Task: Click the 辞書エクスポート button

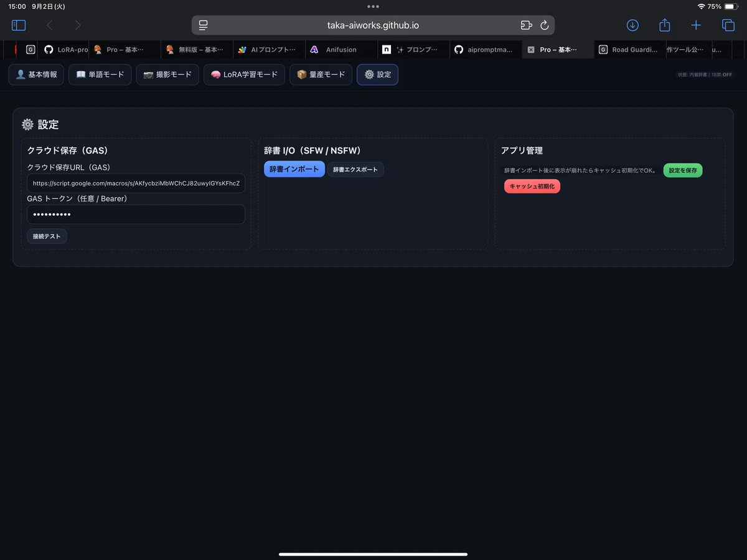Action: tap(355, 170)
